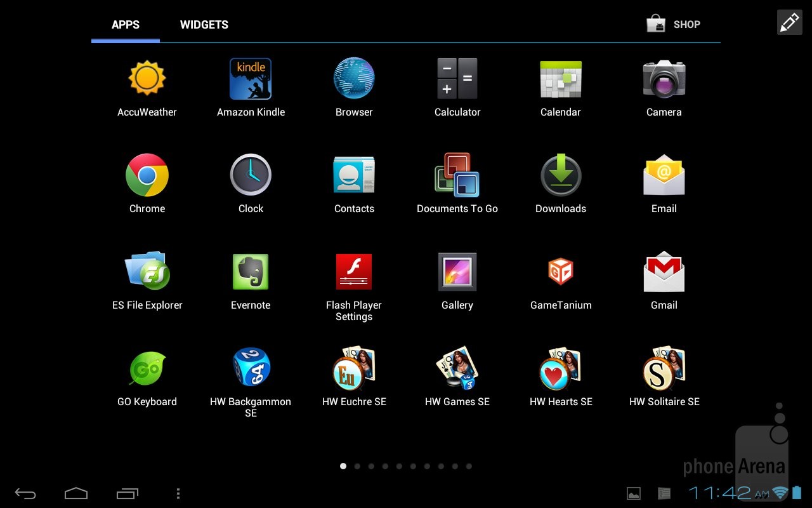
Task: Open the Gmail app
Action: pyautogui.click(x=664, y=272)
